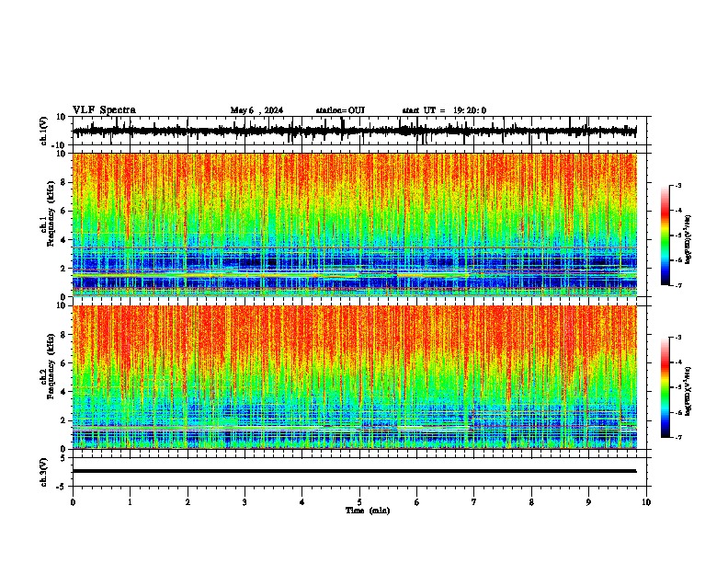728x563 pixels.
Task: Click the "station=OUI" header label
Action: (340, 110)
